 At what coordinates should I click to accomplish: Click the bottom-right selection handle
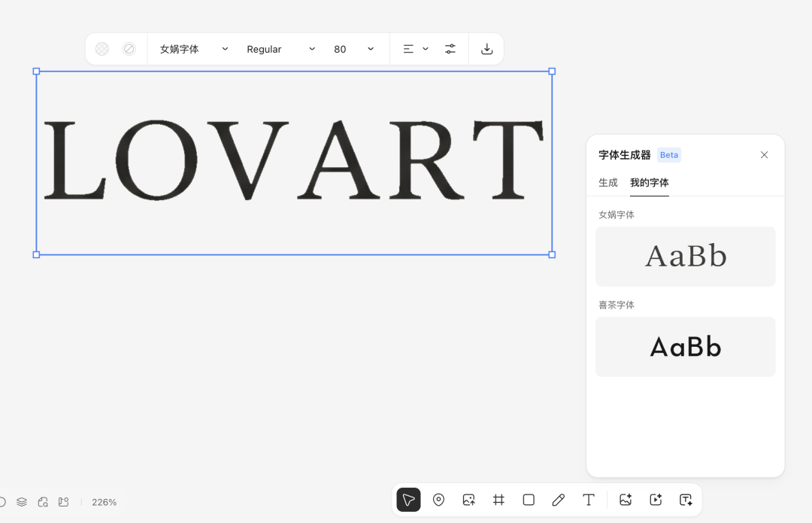[552, 254]
